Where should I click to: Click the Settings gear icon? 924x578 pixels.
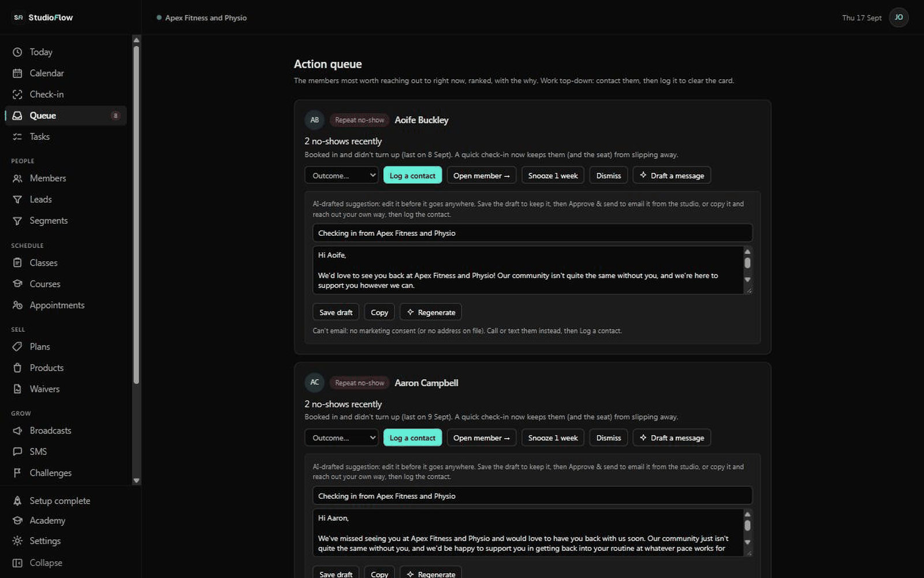click(17, 541)
